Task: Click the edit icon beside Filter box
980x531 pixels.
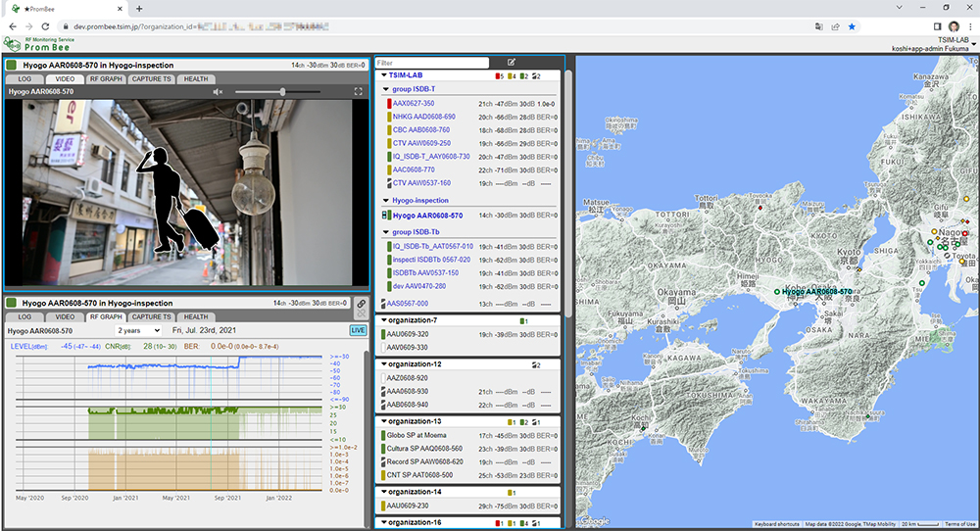Action: (x=512, y=63)
